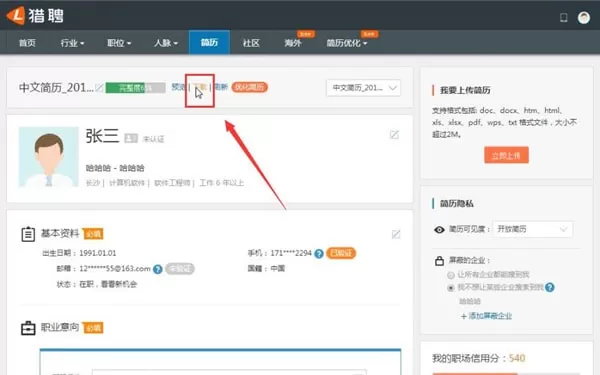Open the 简历可见度 开放简历 dropdown
Image resolution: width=600 pixels, height=375 pixels.
click(x=532, y=229)
